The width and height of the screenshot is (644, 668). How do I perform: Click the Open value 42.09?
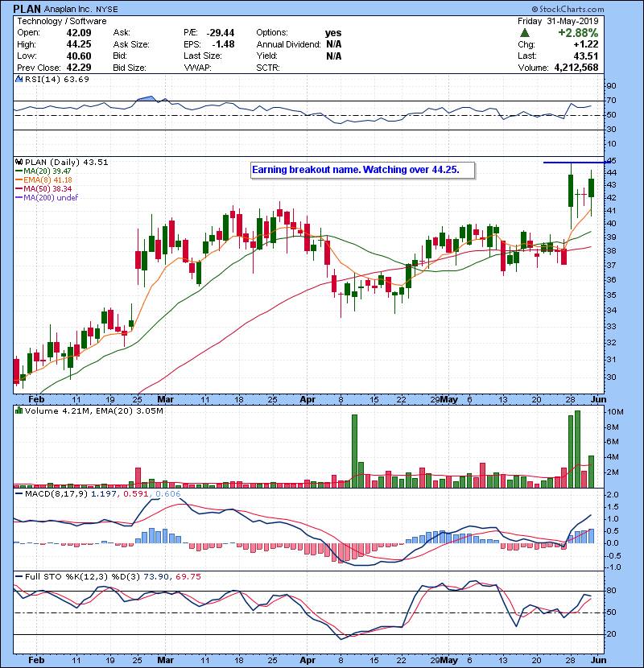78,33
